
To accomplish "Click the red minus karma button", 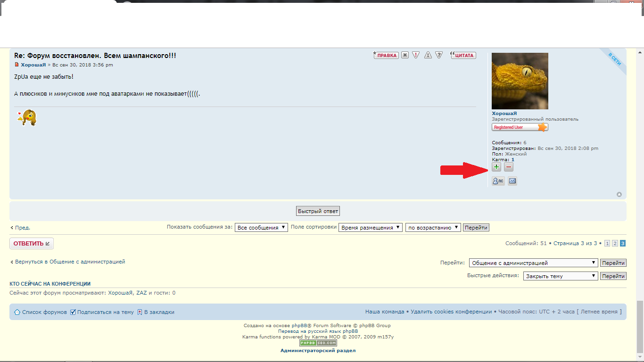I will pyautogui.click(x=509, y=167).
